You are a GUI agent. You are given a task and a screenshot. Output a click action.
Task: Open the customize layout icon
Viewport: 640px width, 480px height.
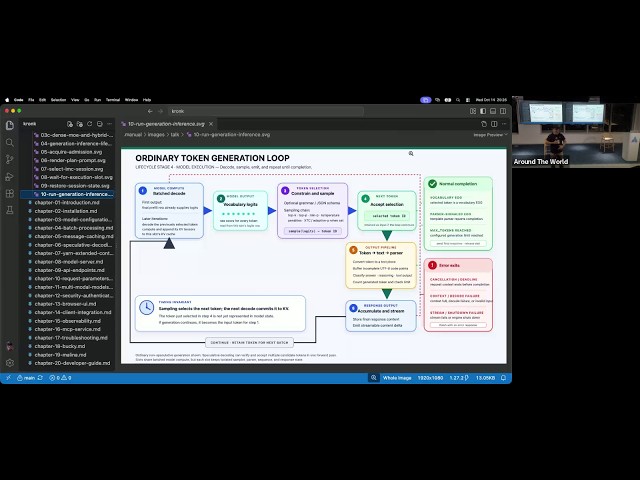[x=473, y=111]
